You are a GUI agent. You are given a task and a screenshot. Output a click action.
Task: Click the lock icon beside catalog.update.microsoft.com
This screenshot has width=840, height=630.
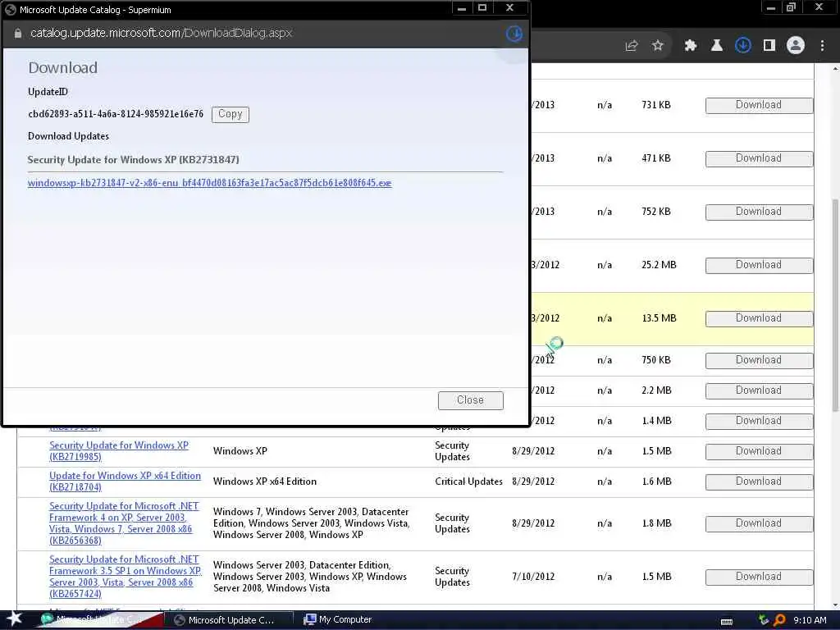[x=18, y=33]
